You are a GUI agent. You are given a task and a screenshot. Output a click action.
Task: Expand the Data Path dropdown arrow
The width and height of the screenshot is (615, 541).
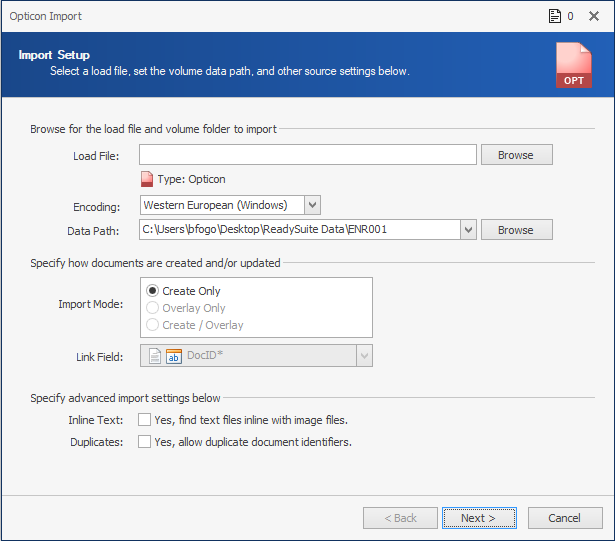coord(468,230)
